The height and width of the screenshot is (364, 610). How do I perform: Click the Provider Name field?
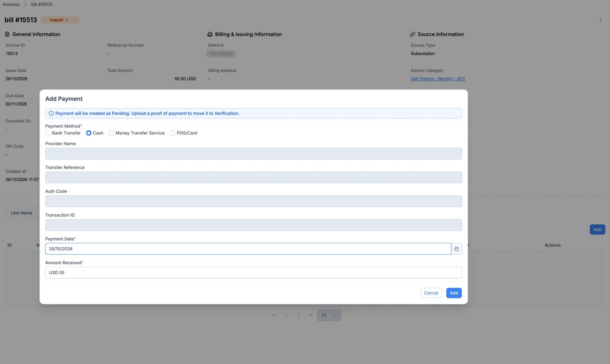(x=254, y=154)
